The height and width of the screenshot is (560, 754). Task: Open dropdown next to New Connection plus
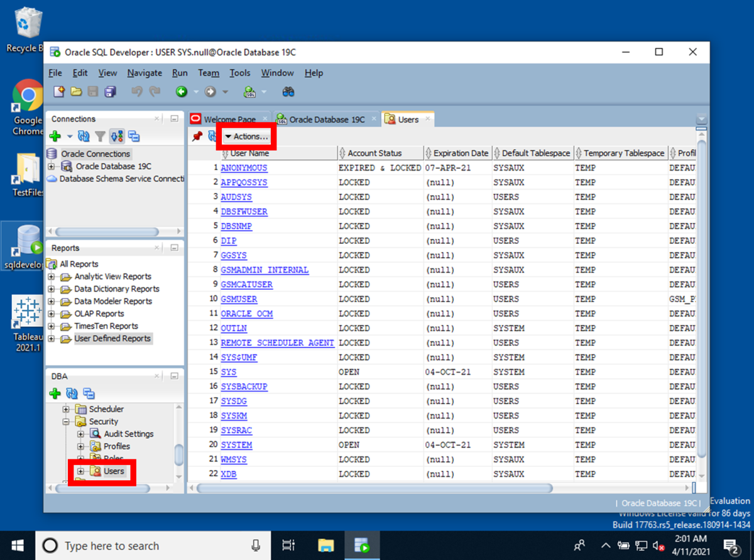click(x=68, y=136)
